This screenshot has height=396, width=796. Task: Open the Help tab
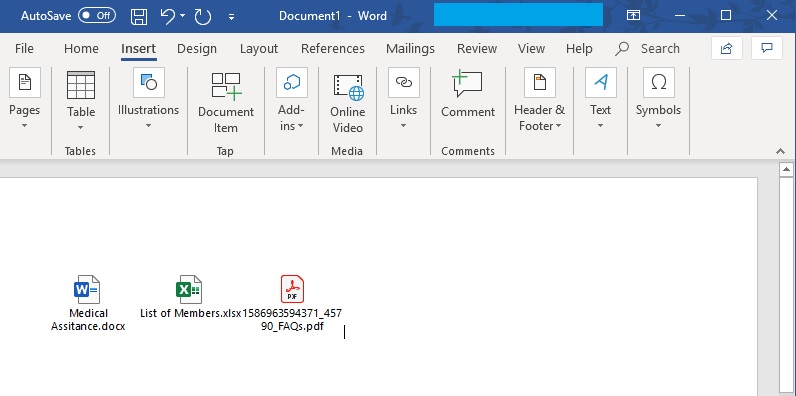click(579, 49)
